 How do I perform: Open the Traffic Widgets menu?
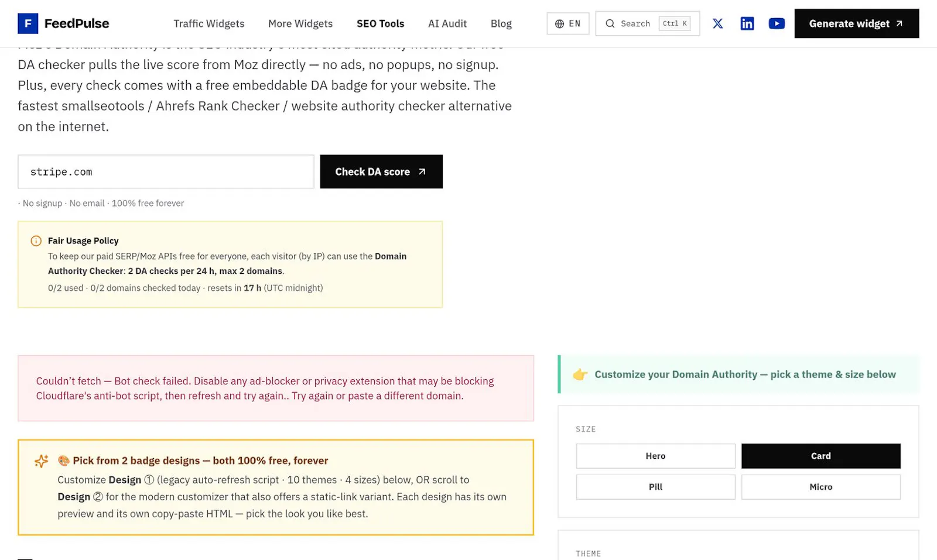(208, 23)
